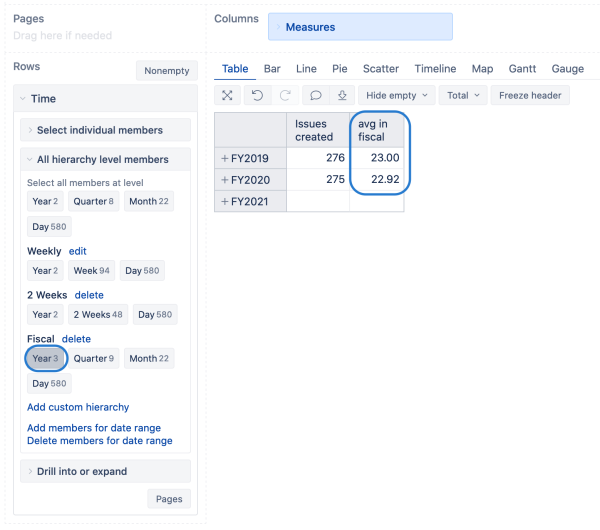This screenshot has width=600, height=530.
Task: Switch to the Gauge tab
Action: click(x=567, y=69)
